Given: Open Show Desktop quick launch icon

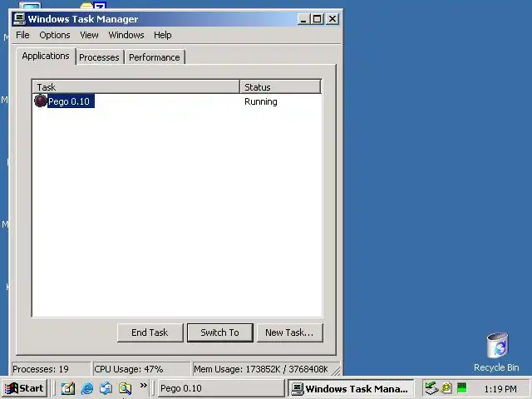Looking at the screenshot, I should [x=68, y=388].
